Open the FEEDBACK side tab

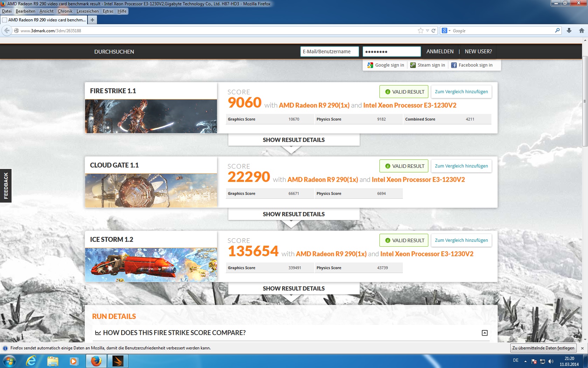[6, 186]
